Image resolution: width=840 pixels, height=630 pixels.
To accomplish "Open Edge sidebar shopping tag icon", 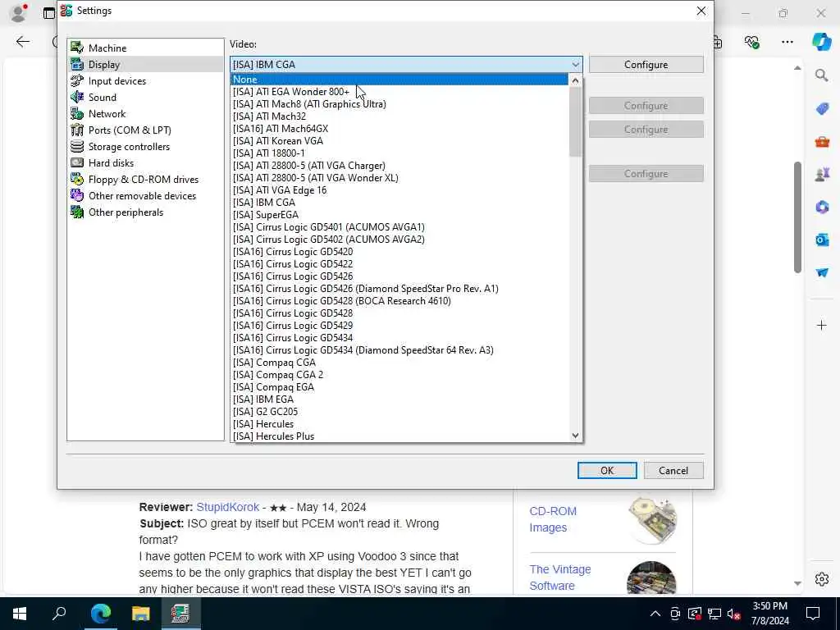I will point(822,109).
